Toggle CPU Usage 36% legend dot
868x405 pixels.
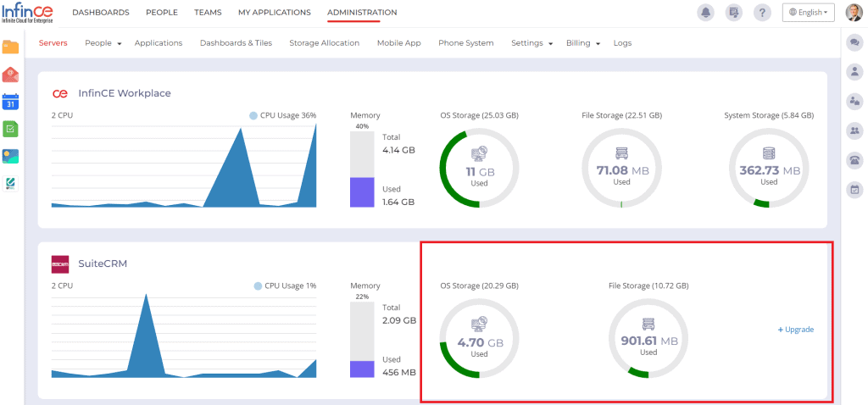253,115
